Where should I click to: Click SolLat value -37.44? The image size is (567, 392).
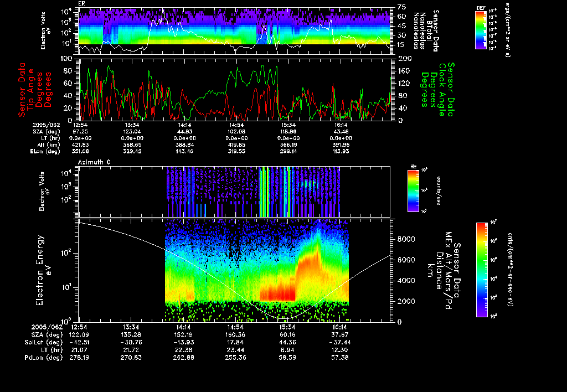coord(339,342)
